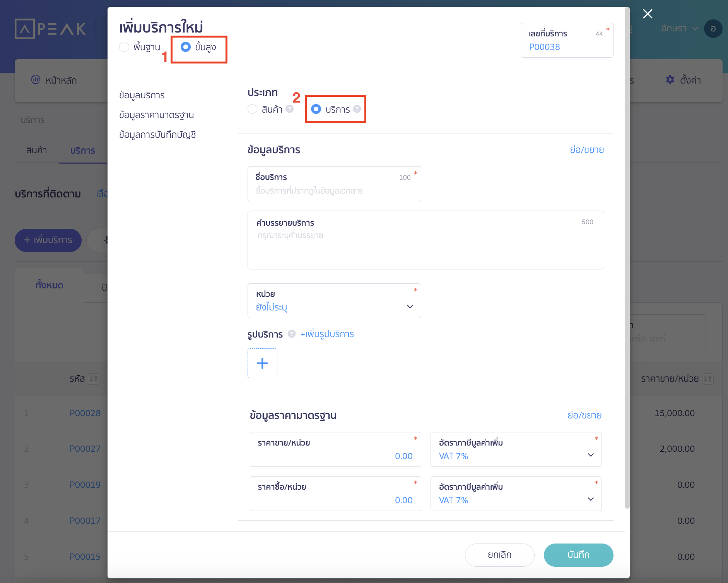Click help icon next to สินค้า type
The image size is (728, 583).
[x=290, y=109]
